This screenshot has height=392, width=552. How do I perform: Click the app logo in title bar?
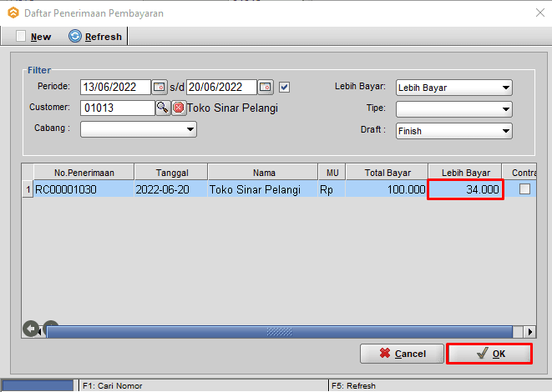pos(13,13)
